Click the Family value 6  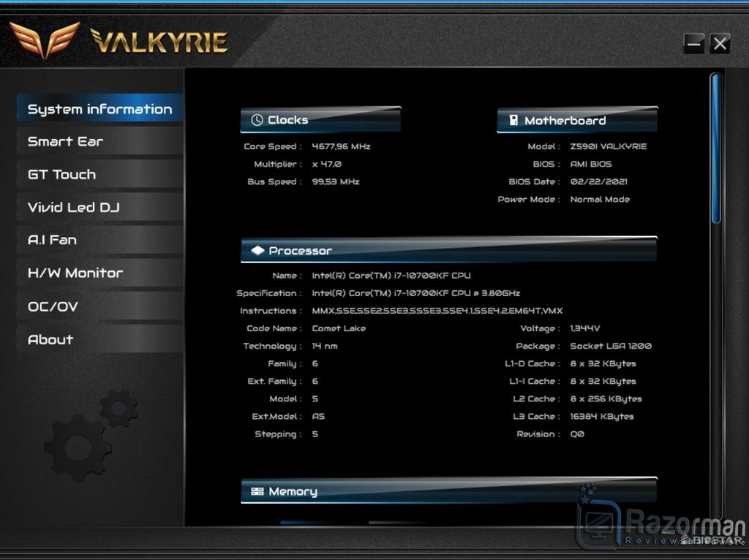[x=315, y=364]
